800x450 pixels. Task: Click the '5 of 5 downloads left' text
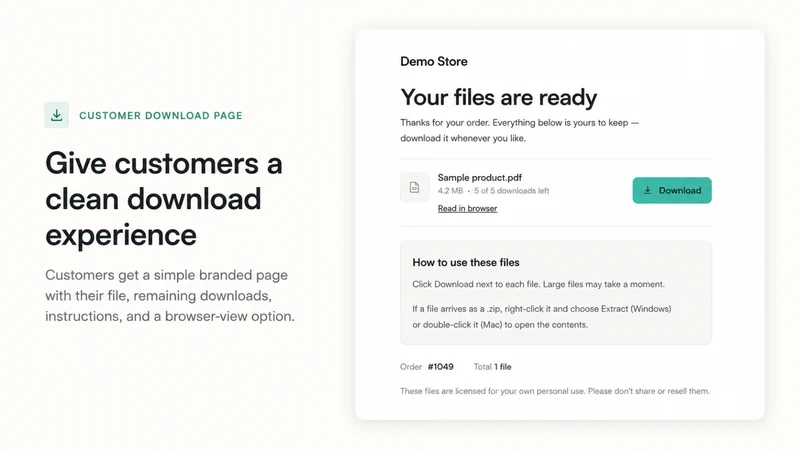pos(512,191)
